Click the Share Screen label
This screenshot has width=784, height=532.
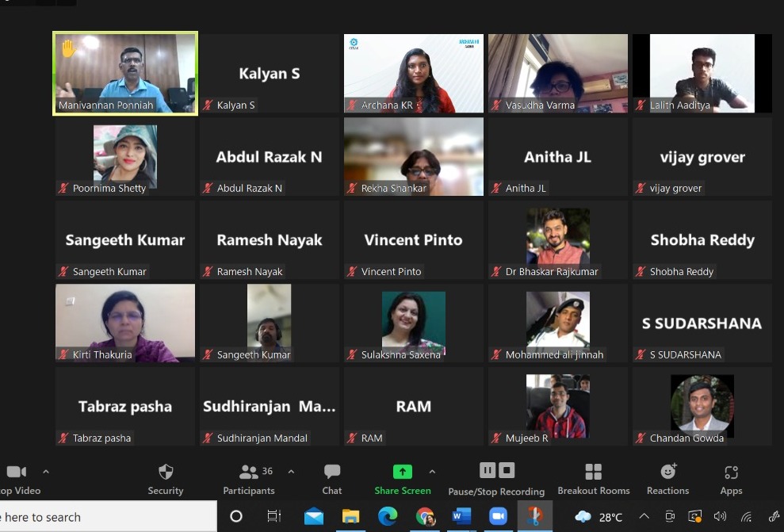tap(403, 491)
